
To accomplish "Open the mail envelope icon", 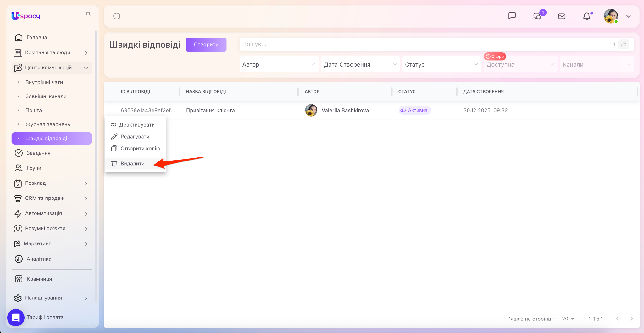I will 562,16.
